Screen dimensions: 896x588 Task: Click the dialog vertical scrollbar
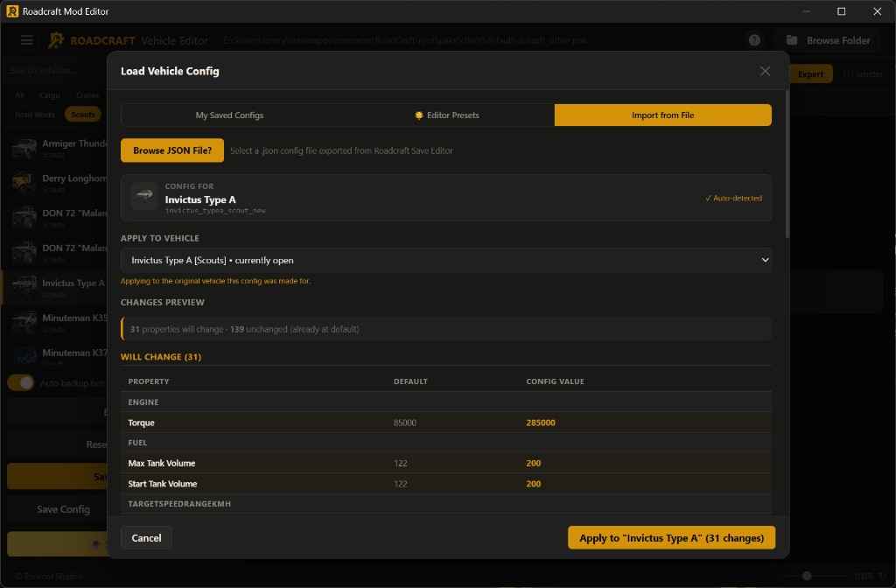pos(787,165)
